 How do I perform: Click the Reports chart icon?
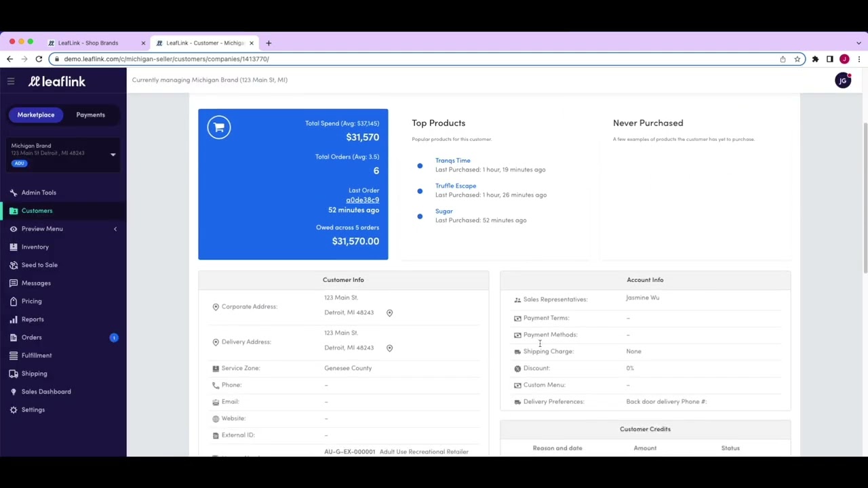[x=14, y=319]
